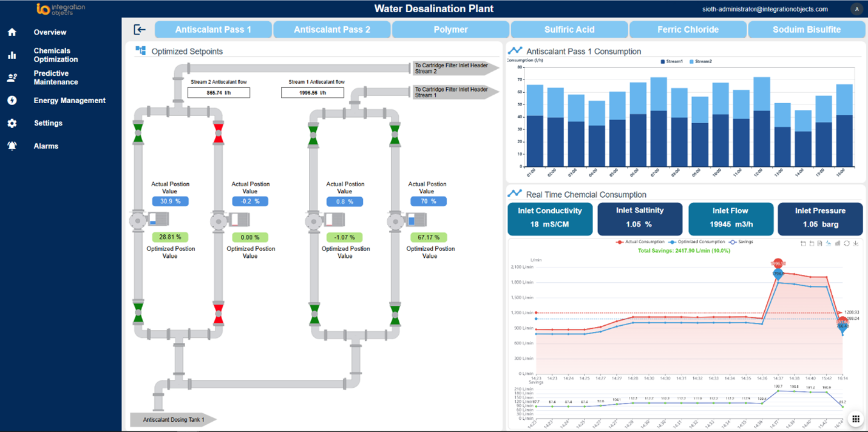Click the Stream 2 Antiscalant flow field
Image resolution: width=868 pixels, height=432 pixels.
(x=219, y=93)
